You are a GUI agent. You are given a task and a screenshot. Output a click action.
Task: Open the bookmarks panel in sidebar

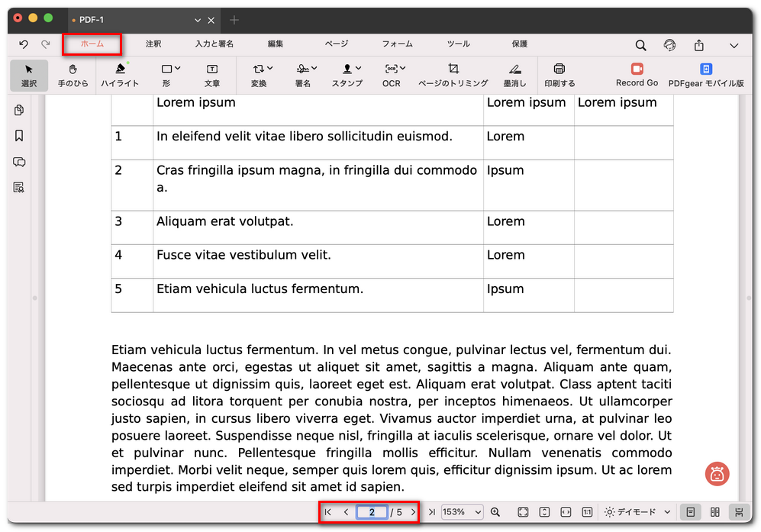click(x=19, y=136)
